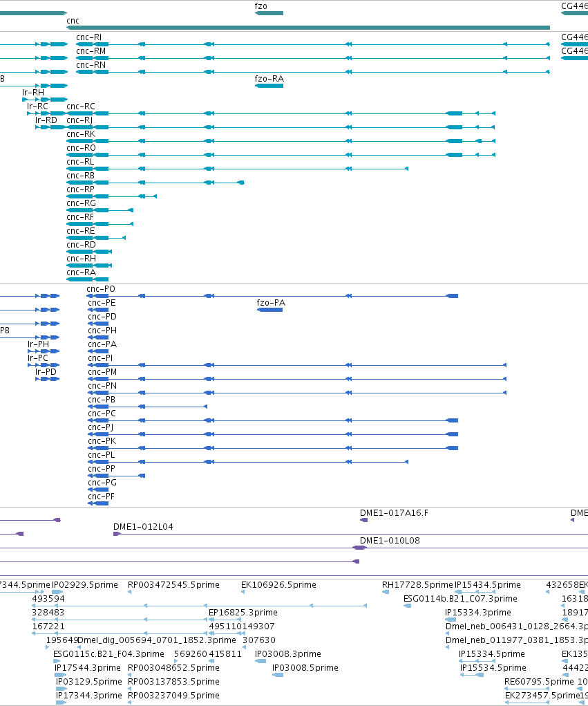
Task: Click the RH17728.5prime EST label
Action: click(417, 585)
